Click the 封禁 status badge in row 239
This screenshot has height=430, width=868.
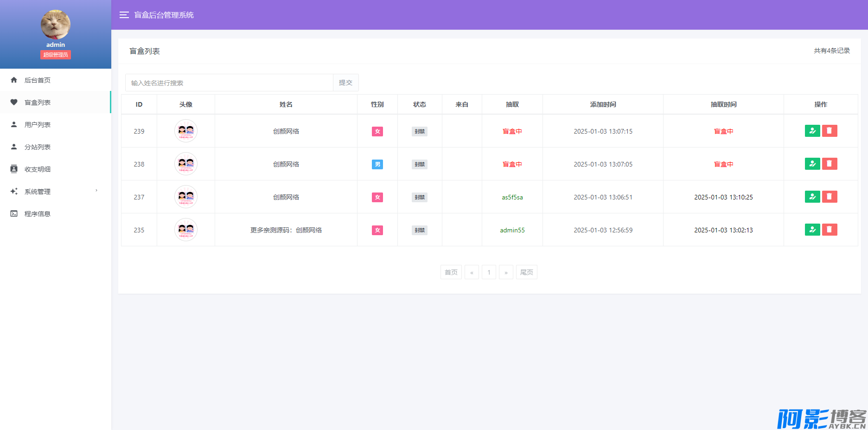[x=420, y=131]
